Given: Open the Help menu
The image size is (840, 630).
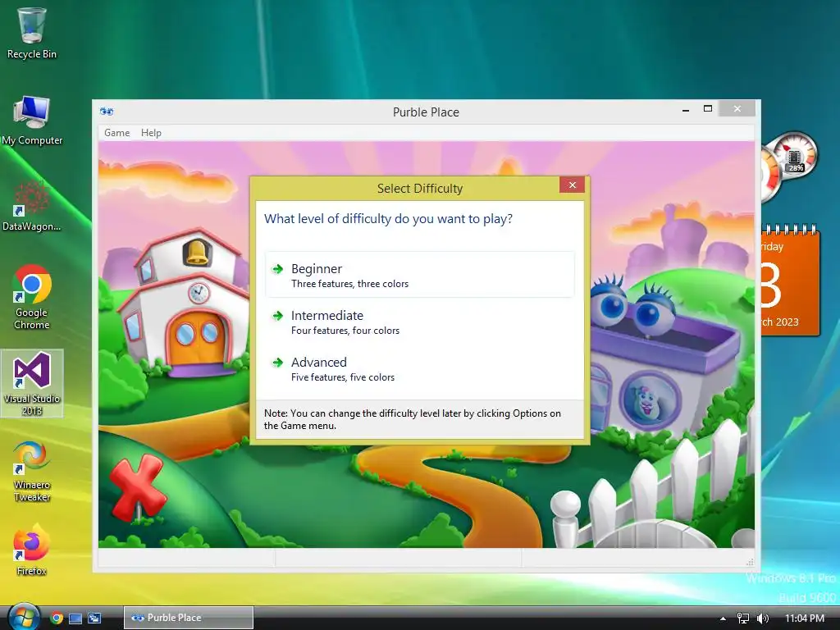Looking at the screenshot, I should pos(151,133).
